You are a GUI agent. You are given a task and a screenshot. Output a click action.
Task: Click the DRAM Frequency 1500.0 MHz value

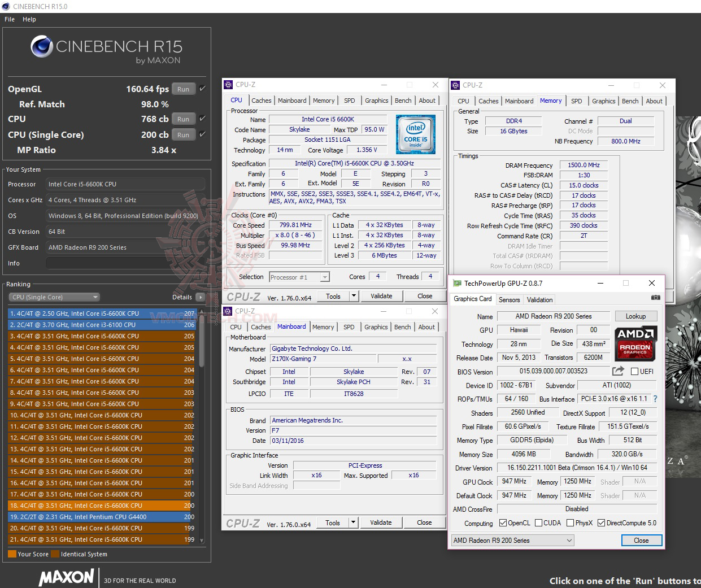584,165
